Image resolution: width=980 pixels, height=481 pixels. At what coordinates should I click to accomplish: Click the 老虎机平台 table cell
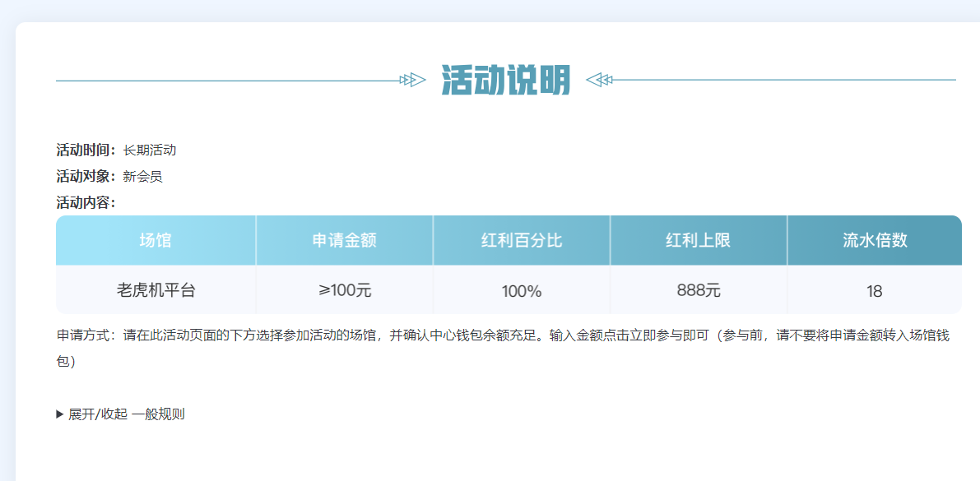coord(156,290)
